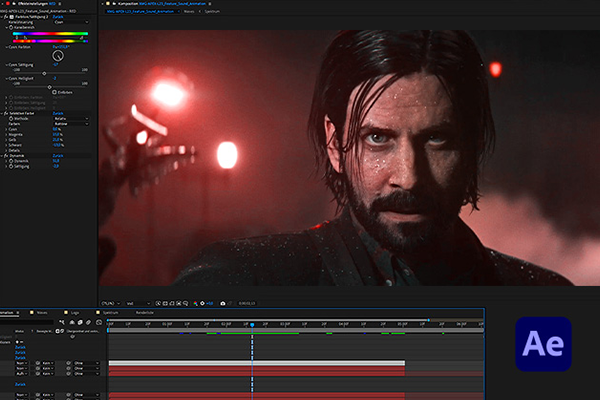The height and width of the screenshot is (400, 600).
Task: Click the Cyan percentage value under Selektive Farbe
Action: pos(57,129)
